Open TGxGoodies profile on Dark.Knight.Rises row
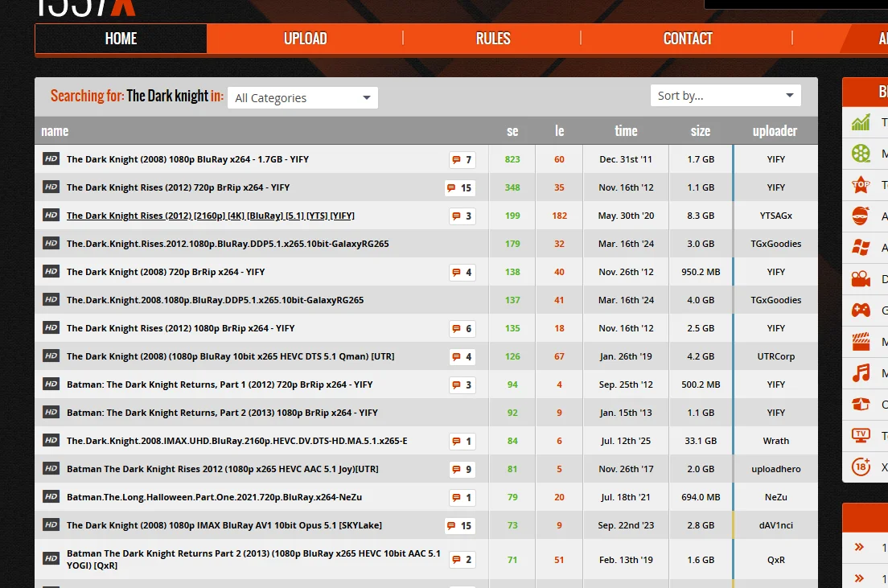 click(776, 244)
